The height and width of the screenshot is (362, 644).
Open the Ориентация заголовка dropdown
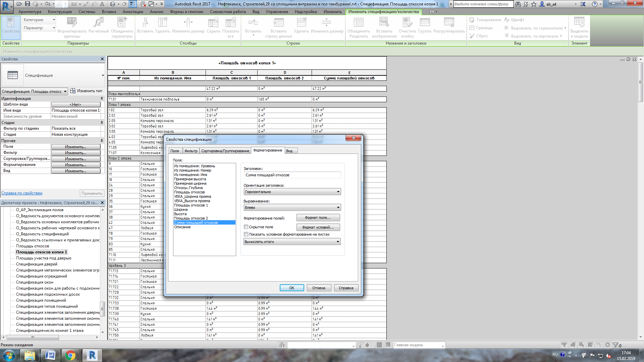point(292,192)
